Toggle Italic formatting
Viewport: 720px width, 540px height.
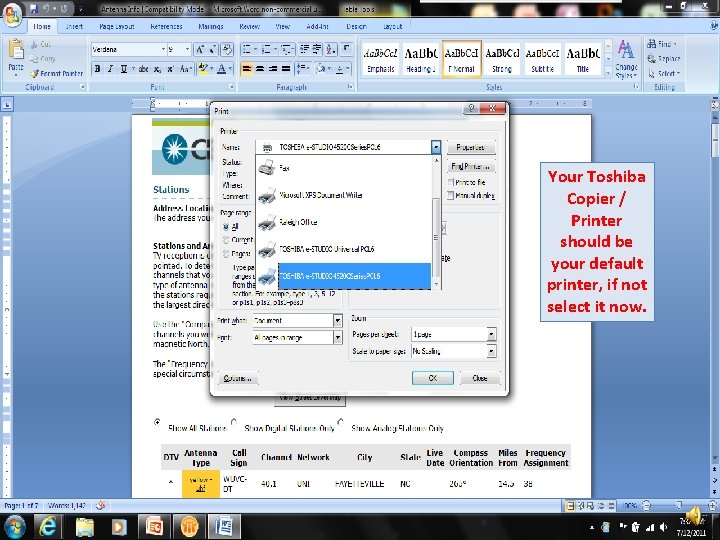[110, 69]
